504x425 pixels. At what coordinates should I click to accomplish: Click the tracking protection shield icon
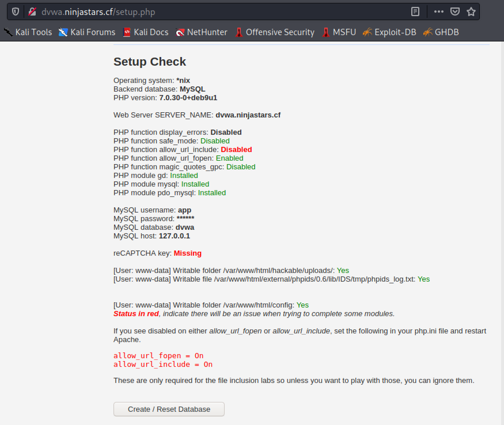tap(16, 12)
